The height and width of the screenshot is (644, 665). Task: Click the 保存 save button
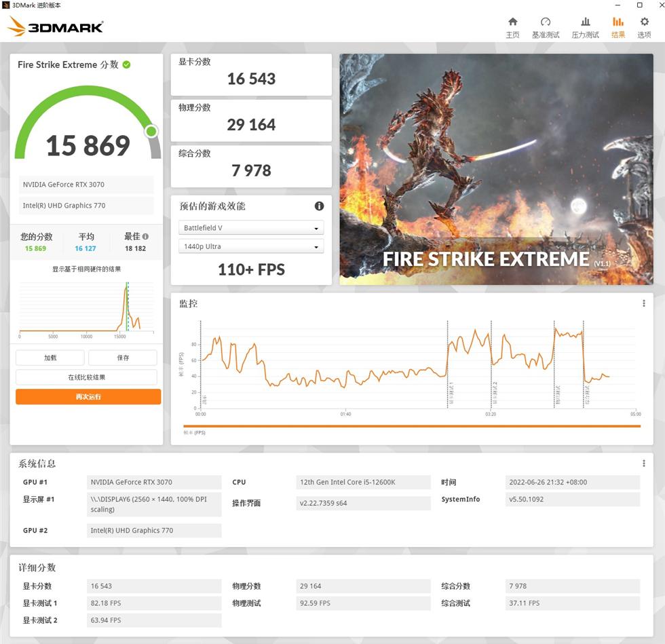[123, 358]
